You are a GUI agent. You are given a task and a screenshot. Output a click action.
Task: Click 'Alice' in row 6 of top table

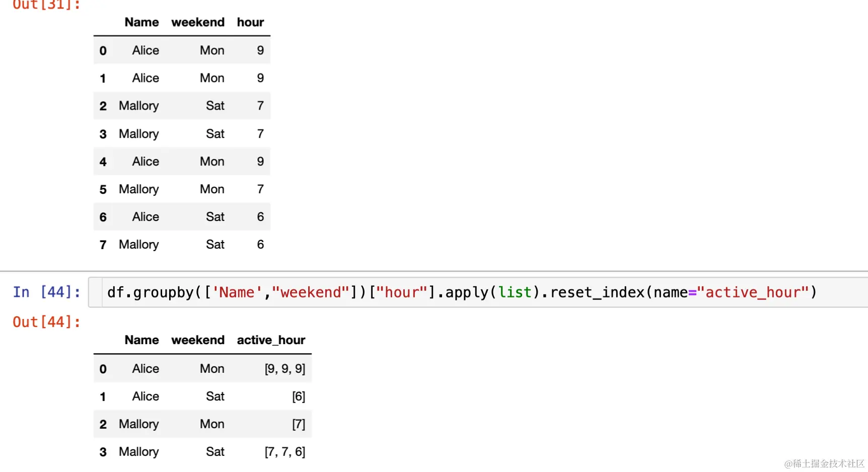click(x=146, y=217)
